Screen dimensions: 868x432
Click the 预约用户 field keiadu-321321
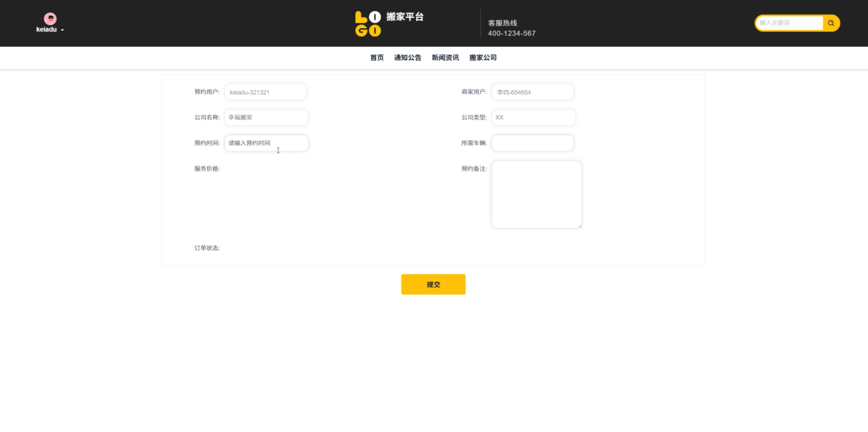[266, 92]
